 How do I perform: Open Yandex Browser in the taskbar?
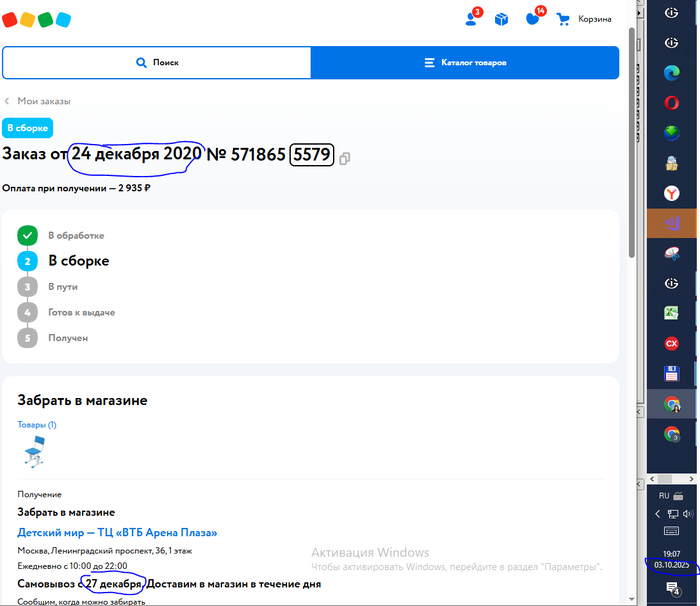[x=672, y=193]
